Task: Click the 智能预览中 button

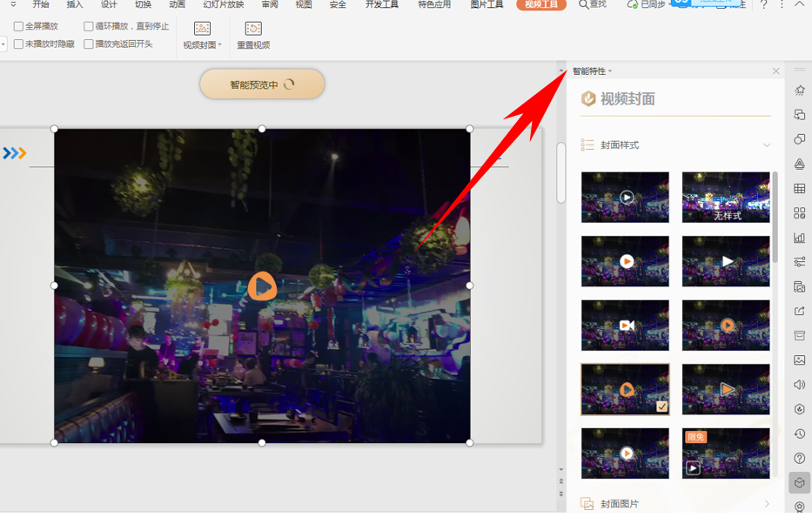Action: tap(262, 84)
